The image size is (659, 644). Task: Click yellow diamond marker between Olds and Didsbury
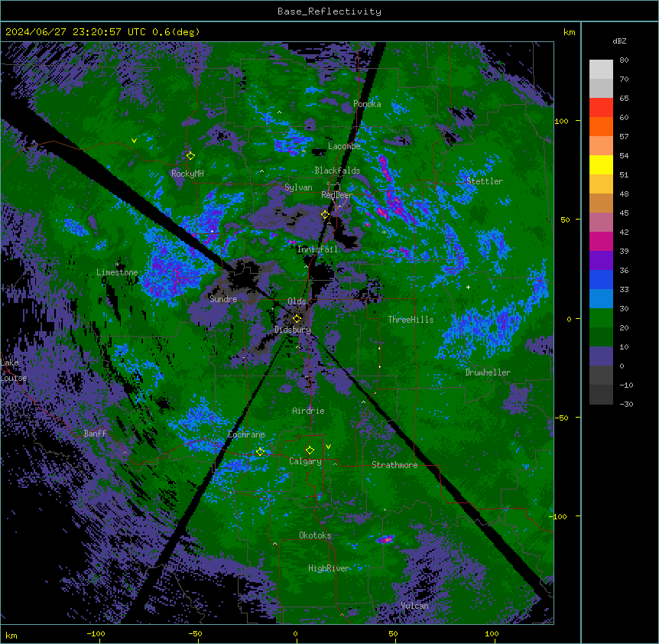297,318
